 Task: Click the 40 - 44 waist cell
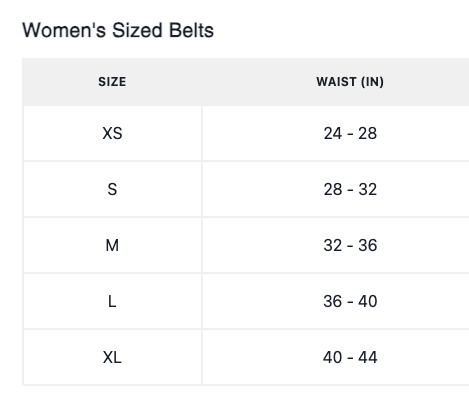coord(336,357)
